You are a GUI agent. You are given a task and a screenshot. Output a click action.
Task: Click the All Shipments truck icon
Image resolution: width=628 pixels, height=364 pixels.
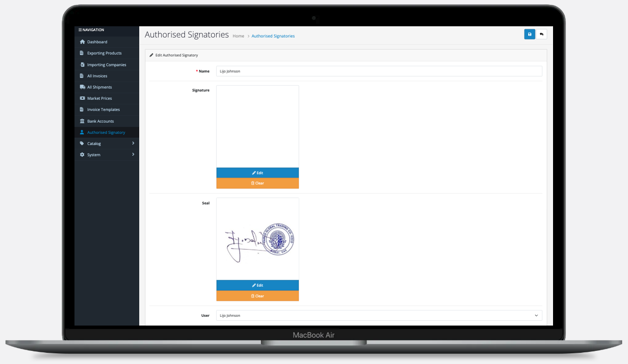(x=82, y=87)
